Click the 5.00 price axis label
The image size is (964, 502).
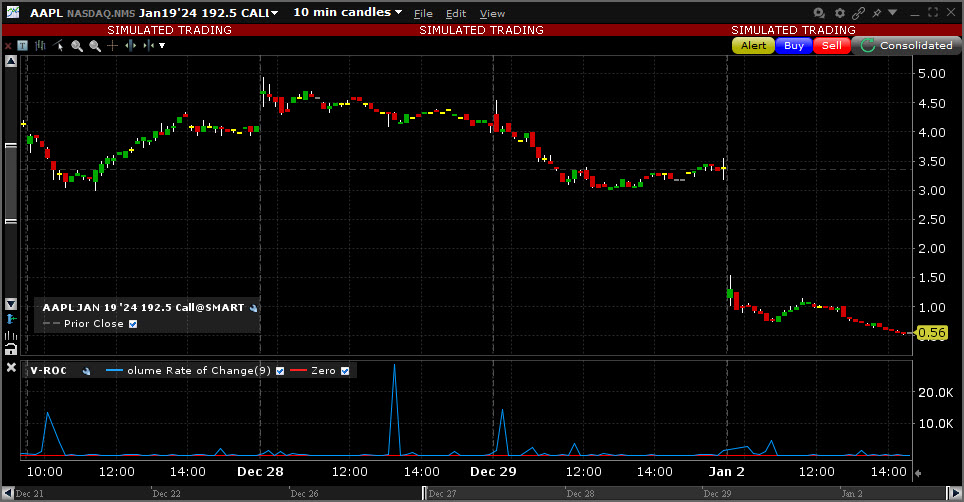coord(931,74)
